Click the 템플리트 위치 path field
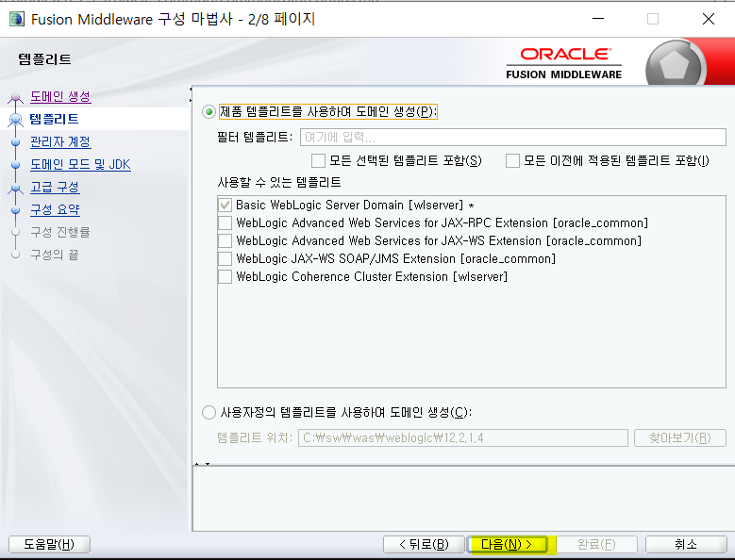This screenshot has width=735, height=560. (463, 438)
